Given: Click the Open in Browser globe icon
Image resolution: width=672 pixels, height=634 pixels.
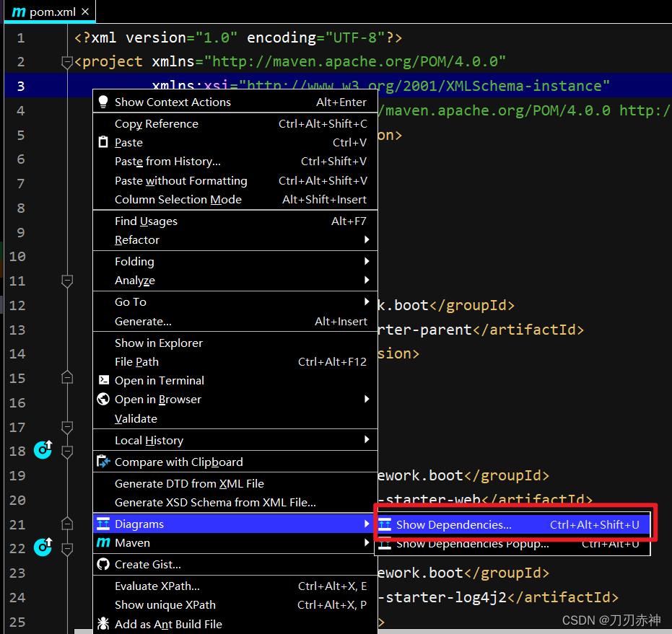Looking at the screenshot, I should pyautogui.click(x=103, y=399).
